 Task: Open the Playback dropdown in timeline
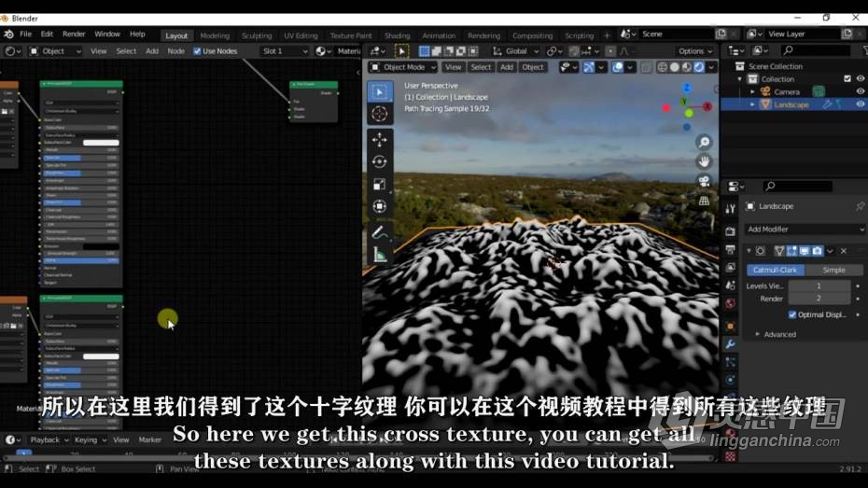(49, 439)
